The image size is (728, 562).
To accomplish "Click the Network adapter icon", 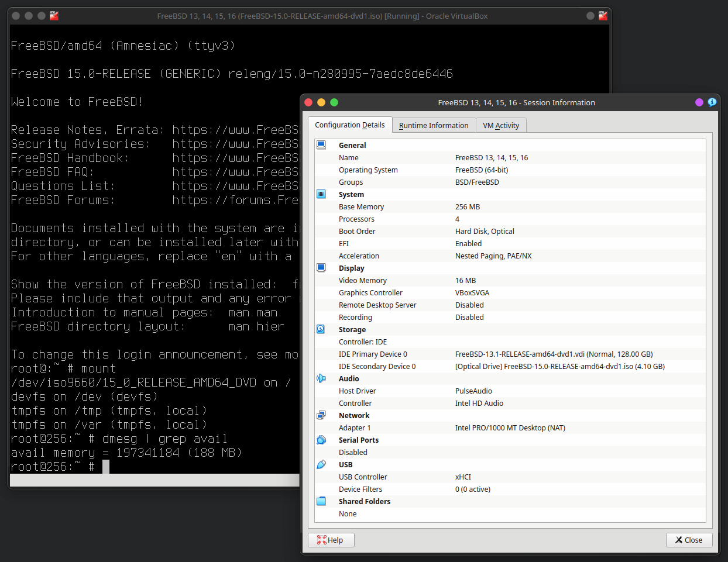I will pyautogui.click(x=321, y=415).
